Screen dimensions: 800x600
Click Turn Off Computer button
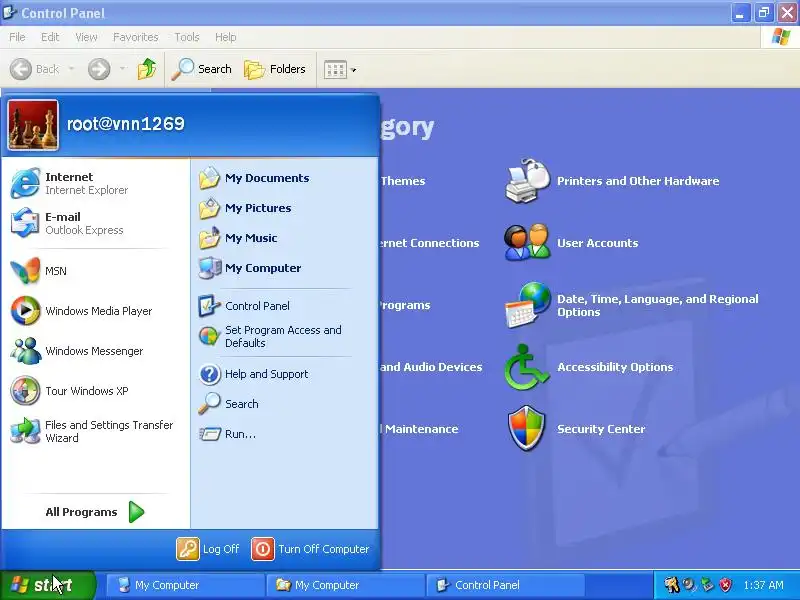[x=310, y=549]
